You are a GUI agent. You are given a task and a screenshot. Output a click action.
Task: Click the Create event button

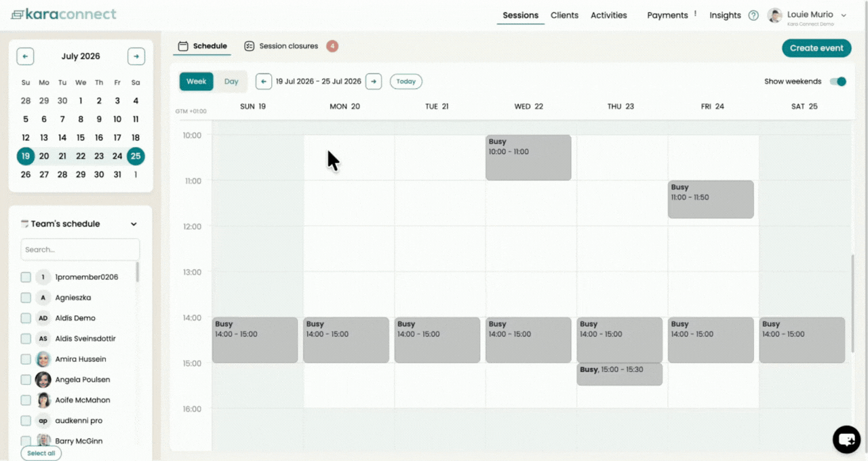(x=816, y=48)
